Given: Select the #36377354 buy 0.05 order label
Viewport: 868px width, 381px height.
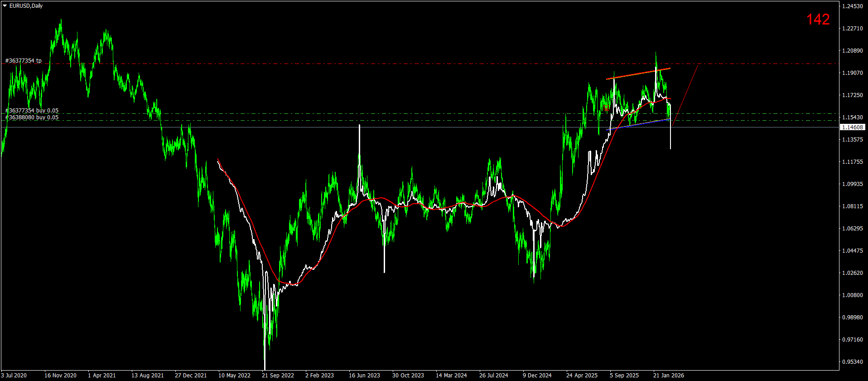Looking at the screenshot, I should coord(32,111).
